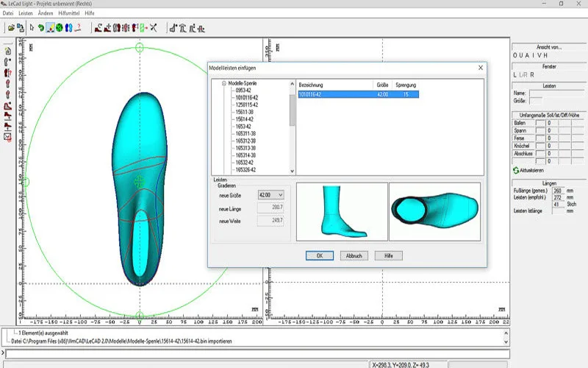Click the footprint-with-dot icon in left sidebar

click(x=7, y=62)
